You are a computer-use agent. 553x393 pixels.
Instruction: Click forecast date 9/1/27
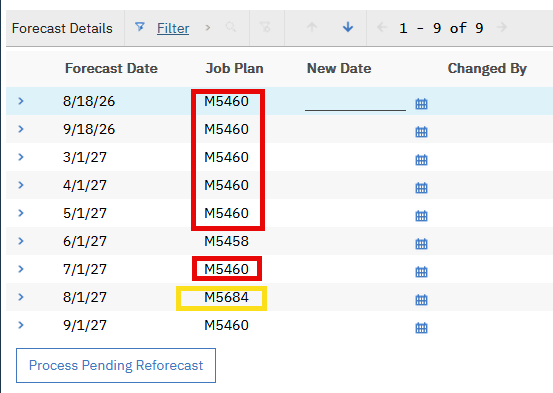click(x=85, y=325)
